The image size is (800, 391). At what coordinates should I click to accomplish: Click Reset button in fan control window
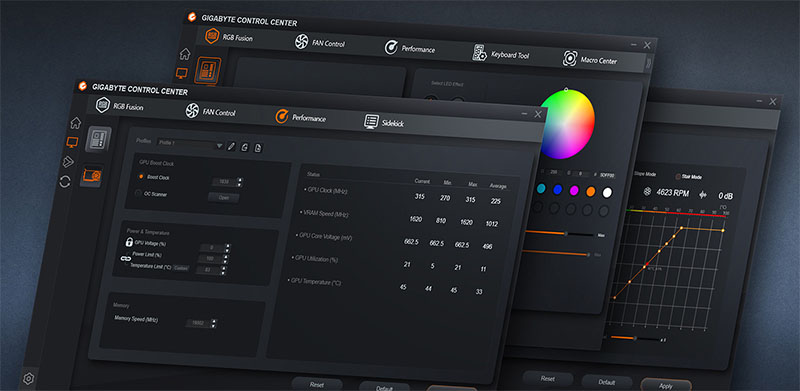pyautogui.click(x=547, y=379)
